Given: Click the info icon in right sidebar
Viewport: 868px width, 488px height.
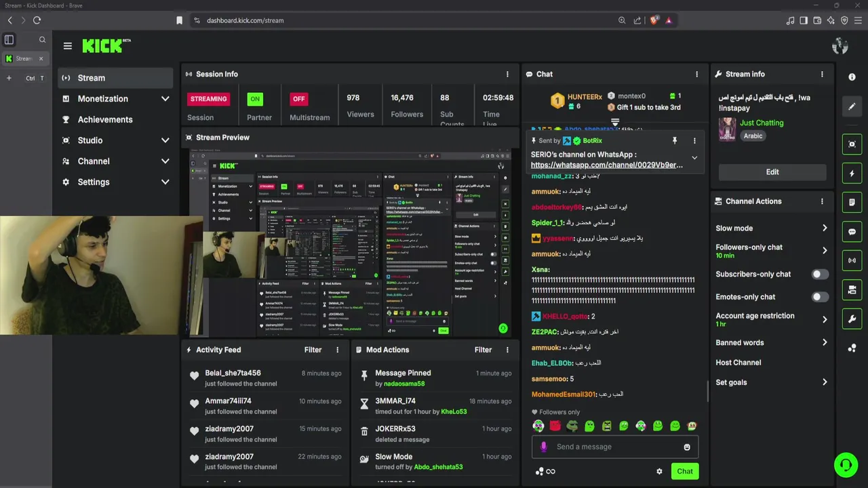Looking at the screenshot, I should coord(852,77).
